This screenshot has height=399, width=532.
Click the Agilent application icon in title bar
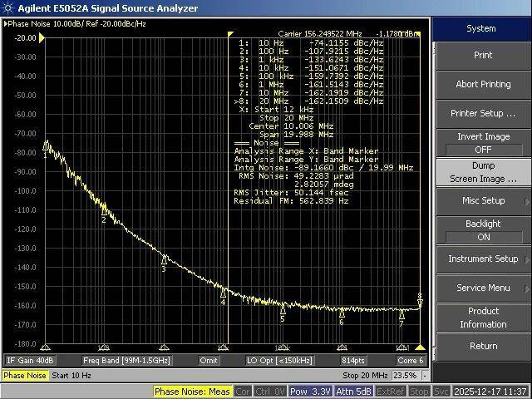click(7, 7)
